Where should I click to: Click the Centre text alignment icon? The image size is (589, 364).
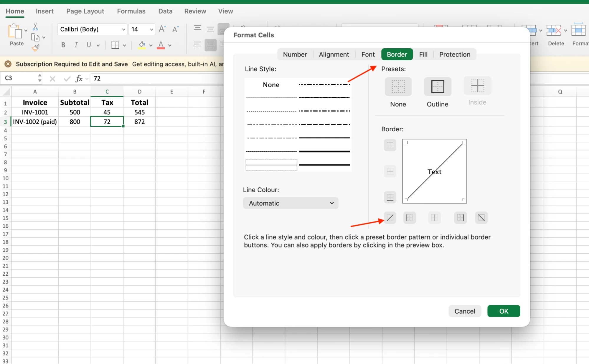pyautogui.click(x=210, y=45)
